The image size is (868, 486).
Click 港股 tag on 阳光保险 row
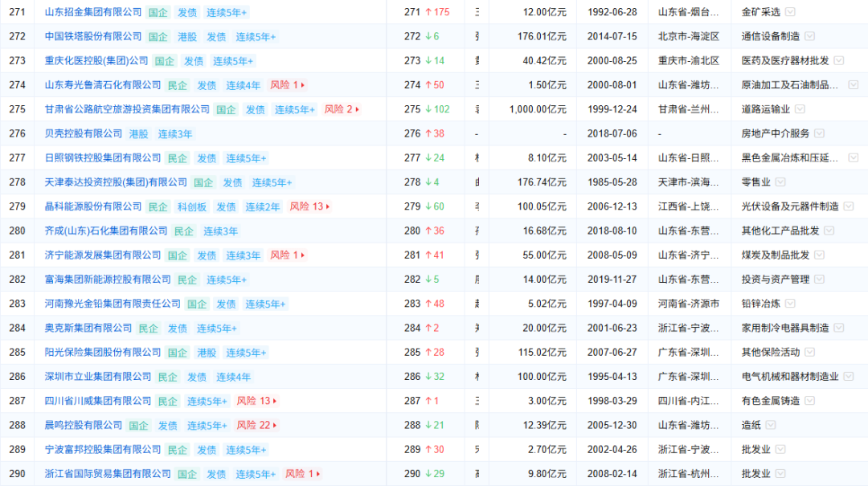[207, 353]
